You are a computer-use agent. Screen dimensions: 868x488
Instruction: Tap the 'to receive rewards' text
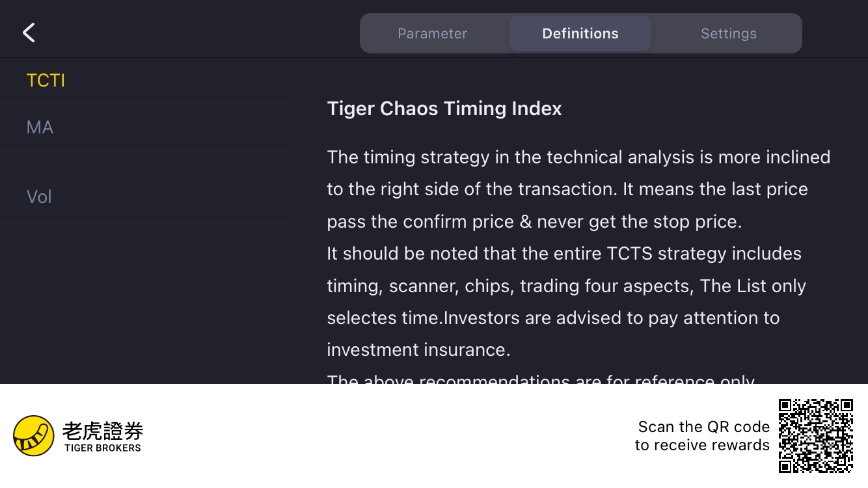702,445
